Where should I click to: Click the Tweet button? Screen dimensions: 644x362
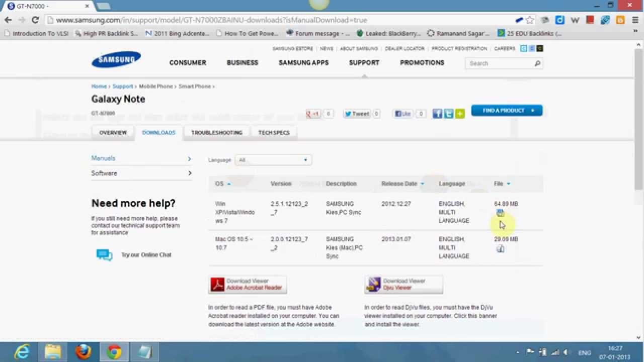click(357, 114)
